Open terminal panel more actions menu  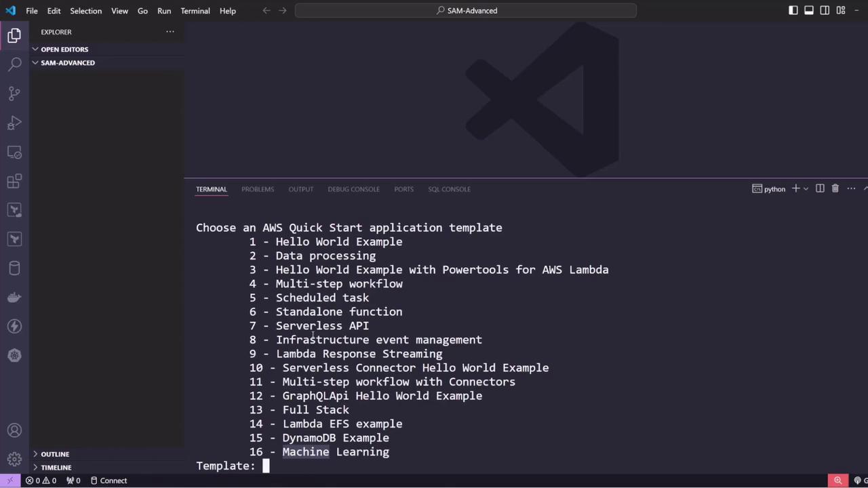coord(851,188)
